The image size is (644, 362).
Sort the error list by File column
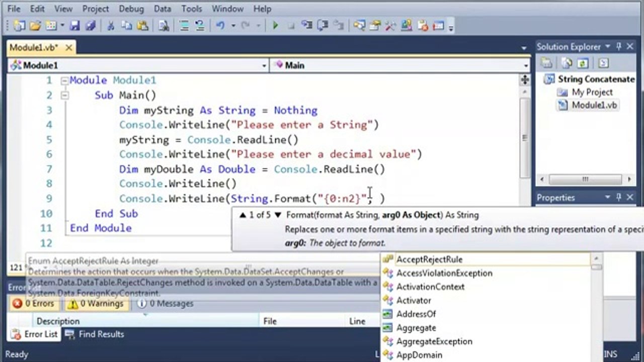point(302,321)
